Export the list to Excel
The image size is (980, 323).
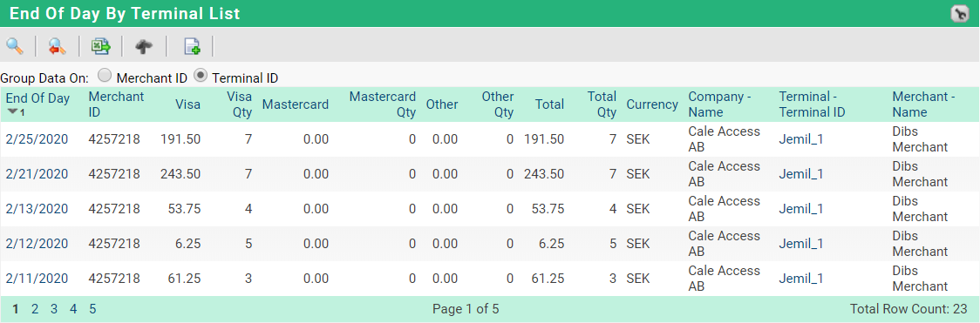click(100, 46)
